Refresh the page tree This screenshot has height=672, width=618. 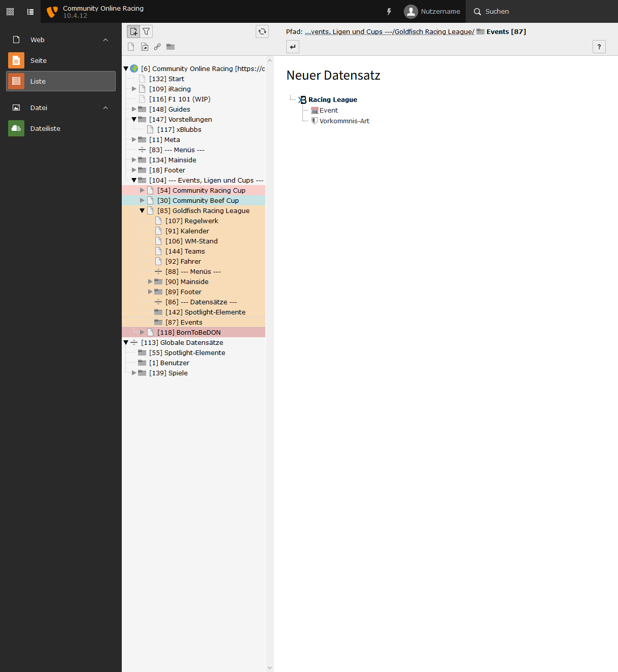point(262,31)
